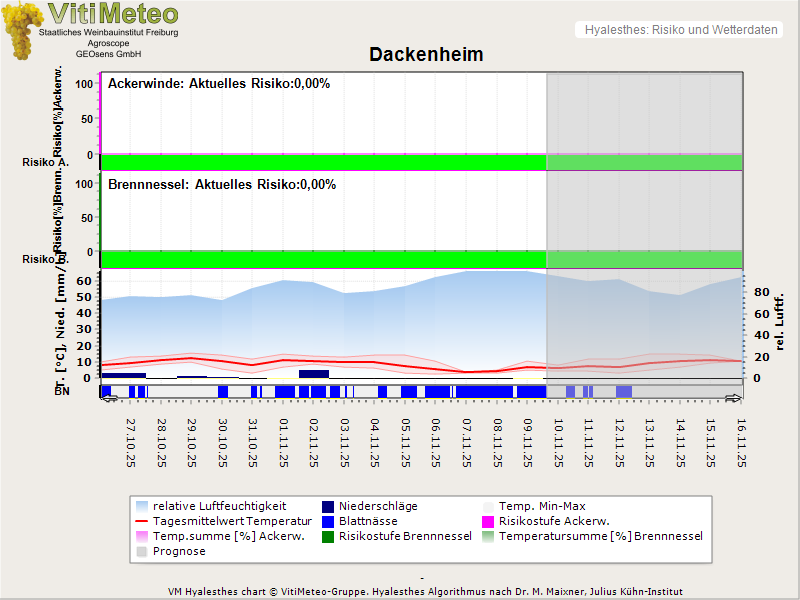The width and height of the screenshot is (800, 600).
Task: Select the 09.11.25 date label on axis
Action: tap(528, 442)
